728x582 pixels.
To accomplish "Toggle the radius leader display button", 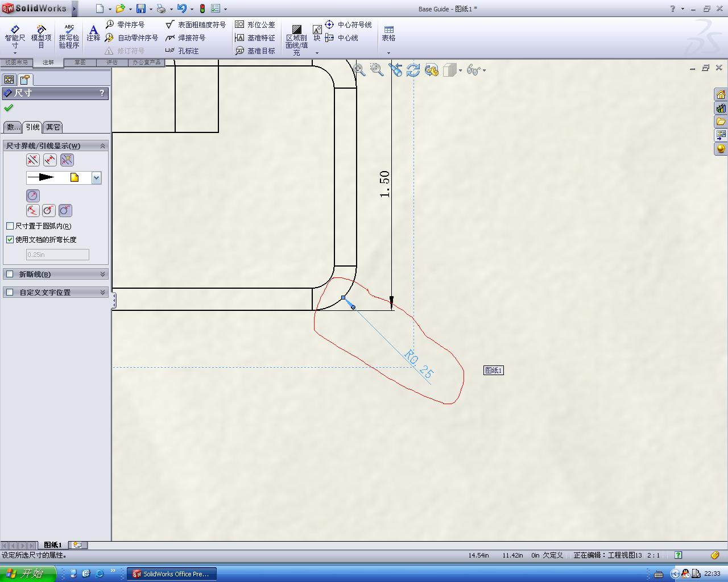I will click(x=33, y=196).
